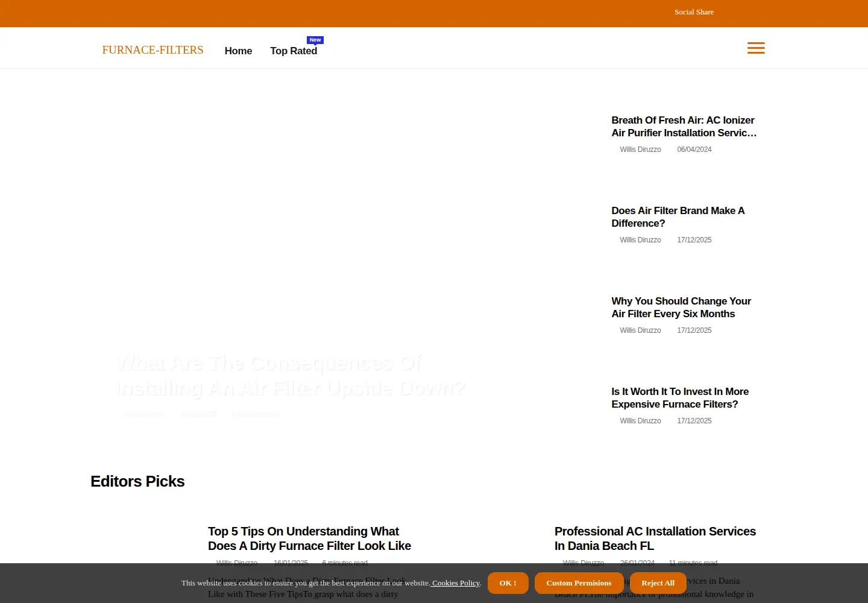This screenshot has height=603, width=868.
Task: Click author Willis Diruzzo under Why You Should Change
Action: pyautogui.click(x=640, y=330)
